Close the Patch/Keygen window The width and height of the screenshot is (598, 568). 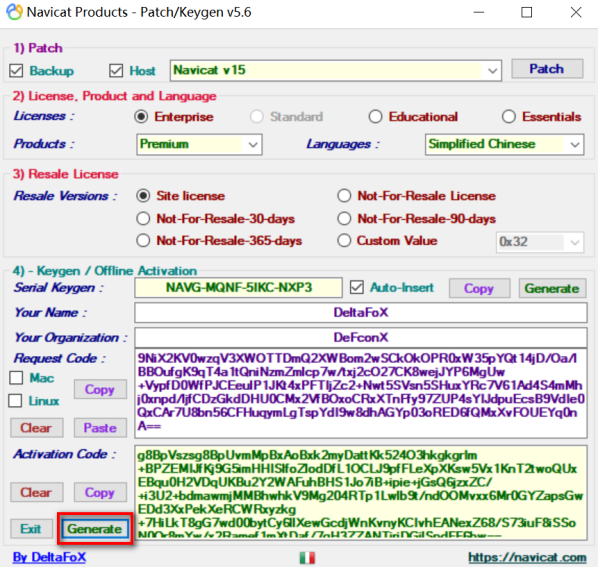tap(576, 13)
